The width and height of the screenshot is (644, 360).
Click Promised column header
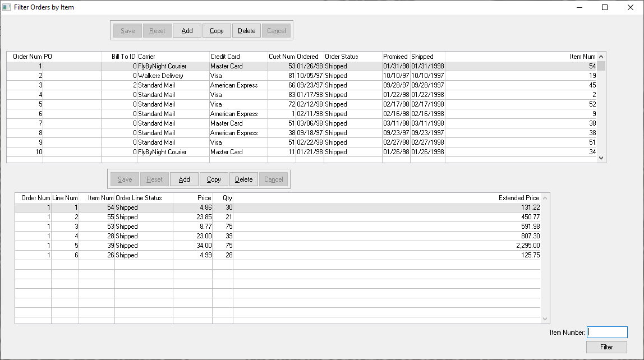coord(396,57)
